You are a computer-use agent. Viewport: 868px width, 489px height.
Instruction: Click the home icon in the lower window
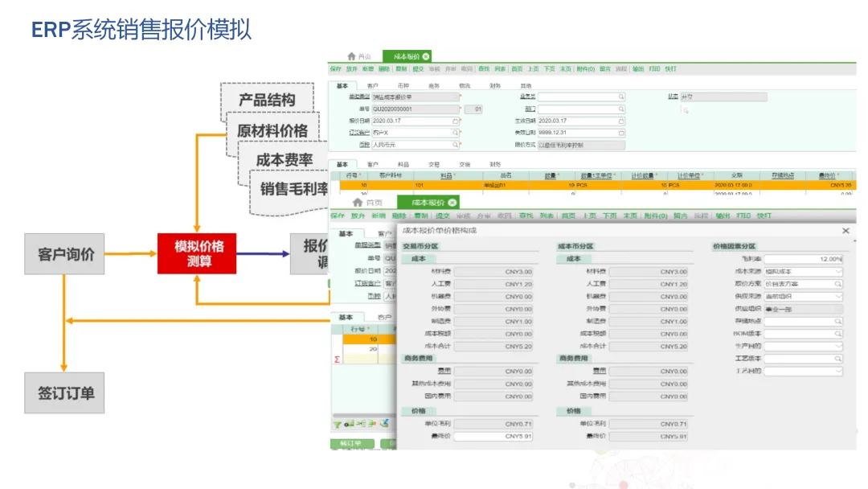358,202
